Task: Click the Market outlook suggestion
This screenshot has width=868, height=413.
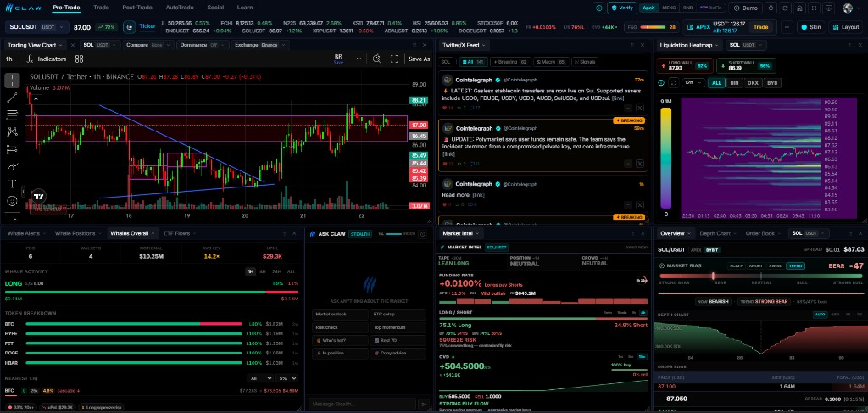Action: 341,314
